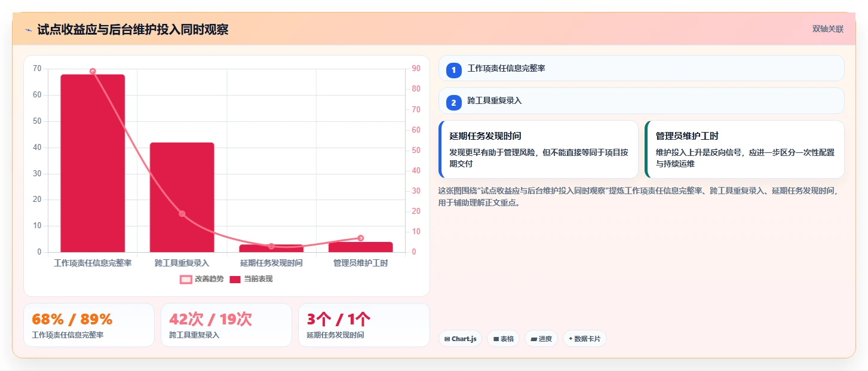Click the 3个 / 1个 metric card
This screenshot has height=371, width=868.
pos(364,325)
